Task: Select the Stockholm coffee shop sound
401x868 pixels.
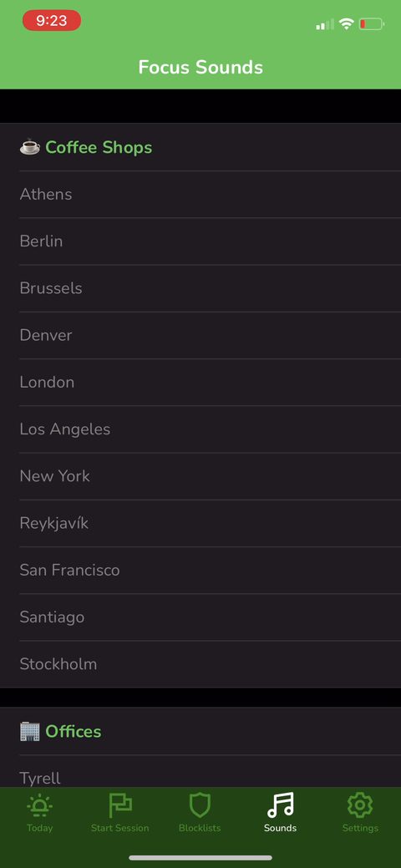Action: (200, 664)
